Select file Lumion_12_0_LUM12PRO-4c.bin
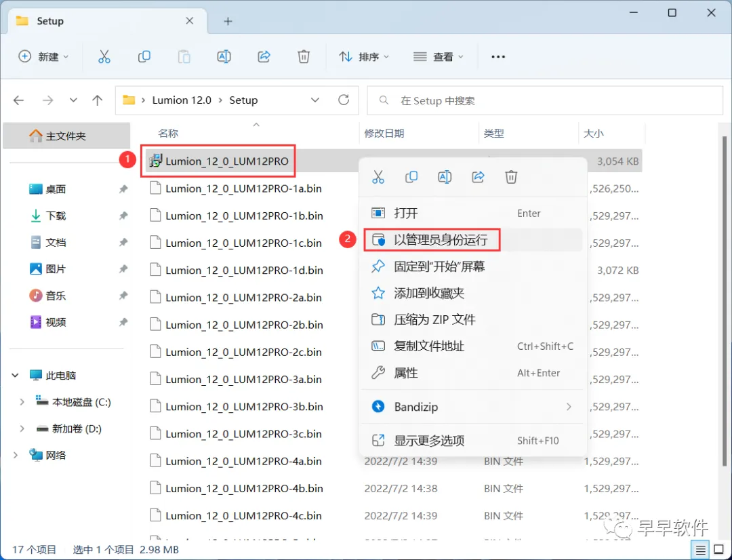Screen dimensions: 732x560 pyautogui.click(x=236, y=516)
